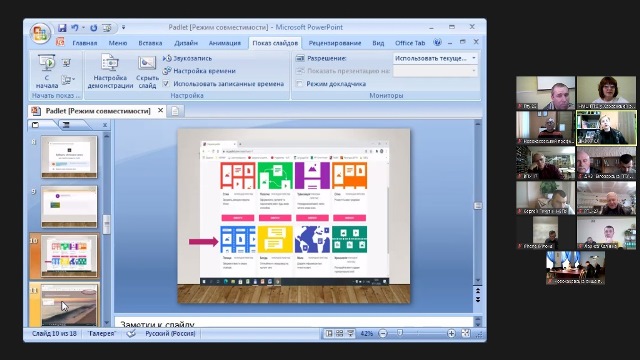Switch thumbnail pane to Outline tab
The width and height of the screenshot is (640, 360).
pos(66,125)
